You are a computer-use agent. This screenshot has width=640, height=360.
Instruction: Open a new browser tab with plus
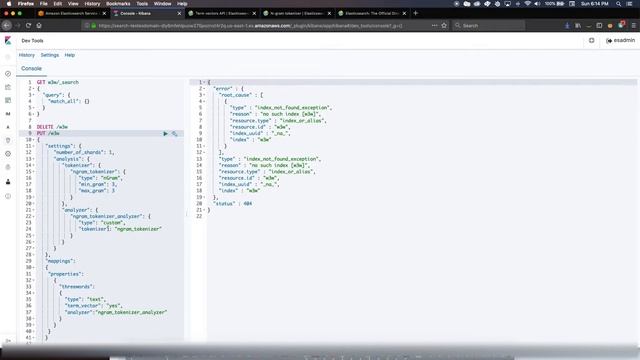click(x=416, y=13)
